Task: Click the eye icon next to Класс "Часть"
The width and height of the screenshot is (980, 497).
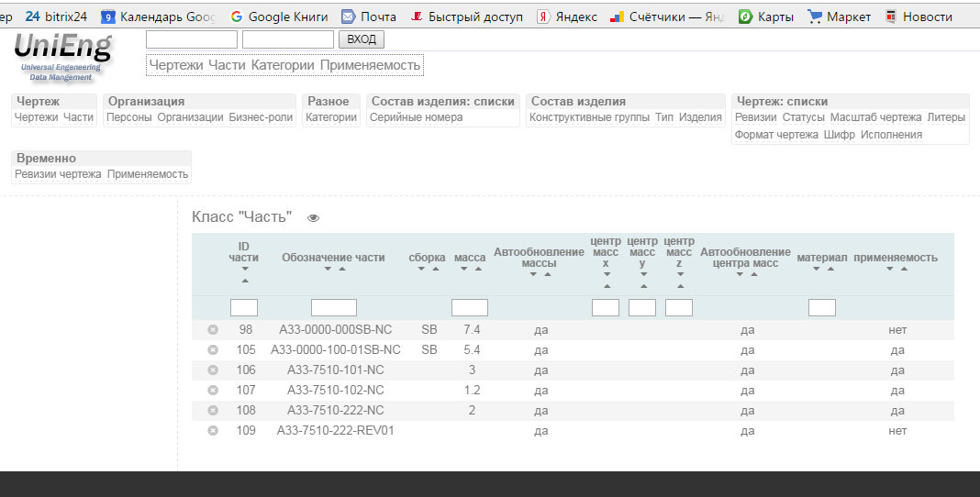Action: (313, 218)
